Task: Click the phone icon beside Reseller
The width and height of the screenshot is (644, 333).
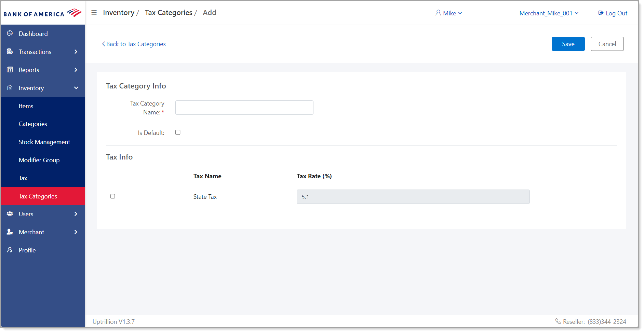Action: 558,321
